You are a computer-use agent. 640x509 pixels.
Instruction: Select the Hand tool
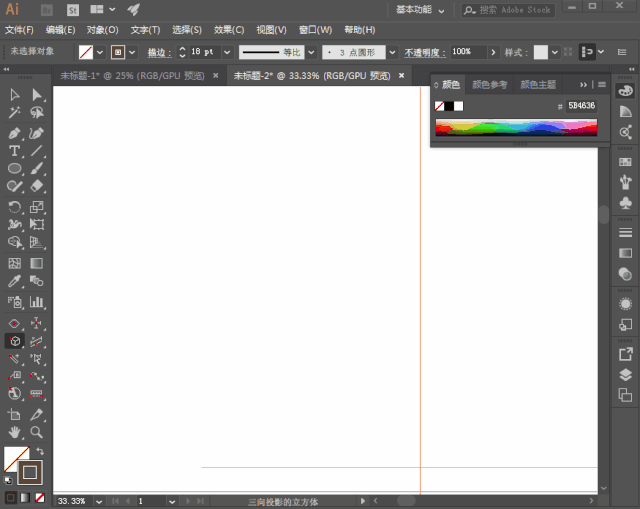pyautogui.click(x=15, y=432)
